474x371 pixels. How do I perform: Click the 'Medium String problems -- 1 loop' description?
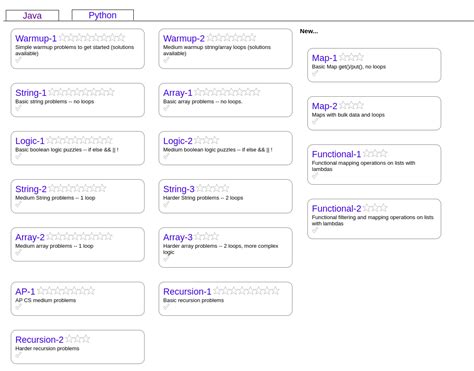click(x=55, y=198)
